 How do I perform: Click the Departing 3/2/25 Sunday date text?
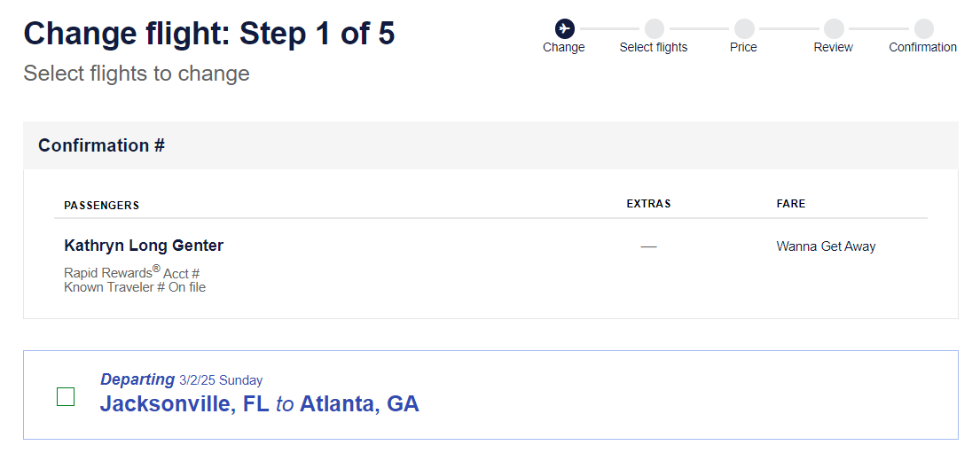(x=182, y=379)
